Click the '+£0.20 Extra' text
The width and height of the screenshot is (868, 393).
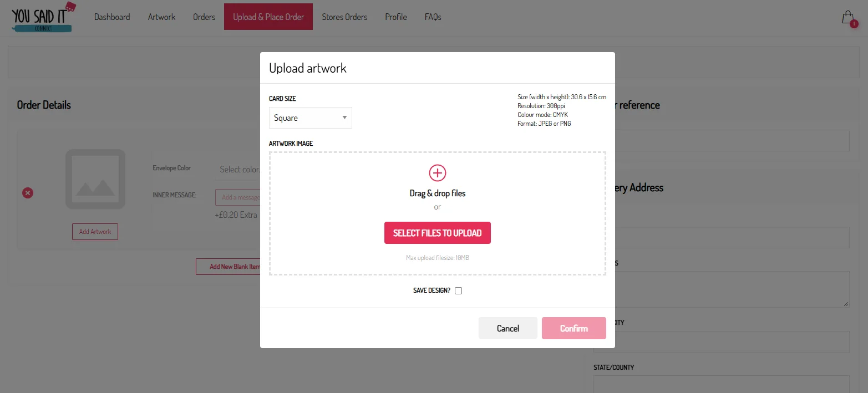coord(236,215)
